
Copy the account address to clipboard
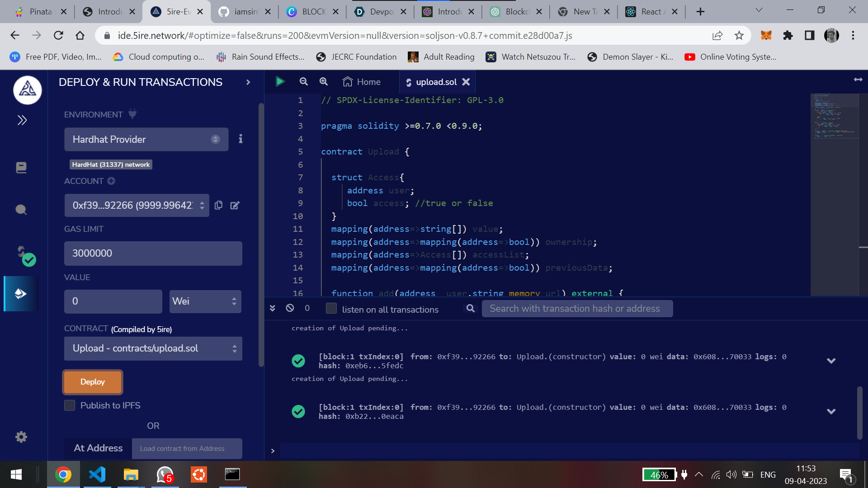(218, 205)
